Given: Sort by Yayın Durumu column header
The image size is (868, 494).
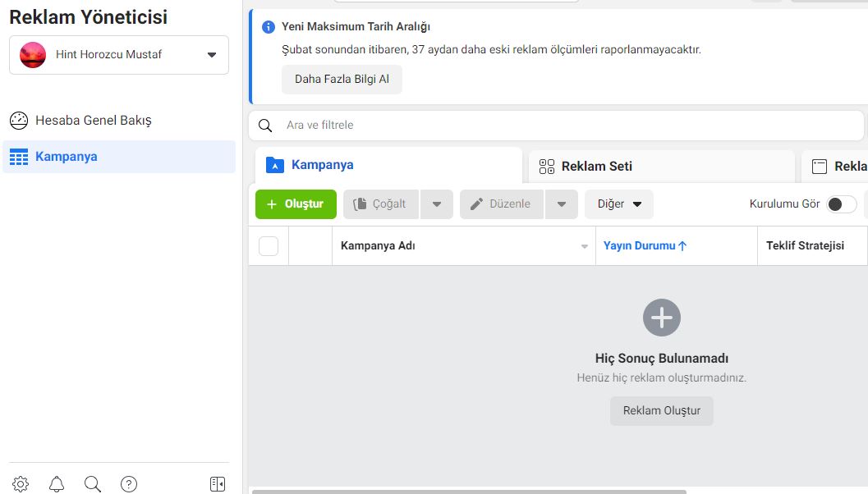Looking at the screenshot, I should [677, 246].
